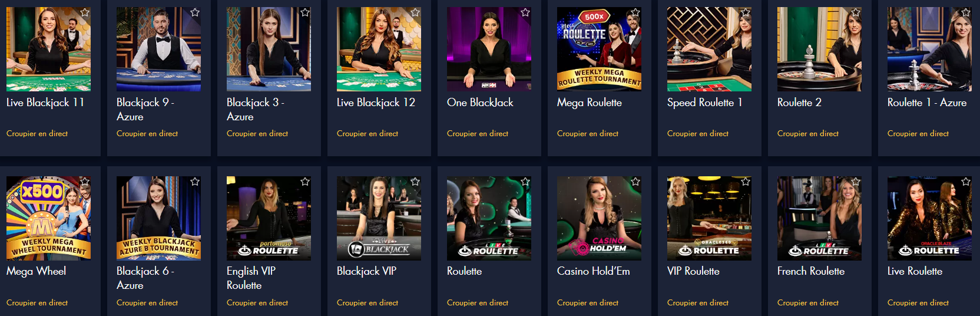Screen dimensions: 980x316
Task: Toggle favorite star for Casino Hold'Em
Action: [635, 182]
